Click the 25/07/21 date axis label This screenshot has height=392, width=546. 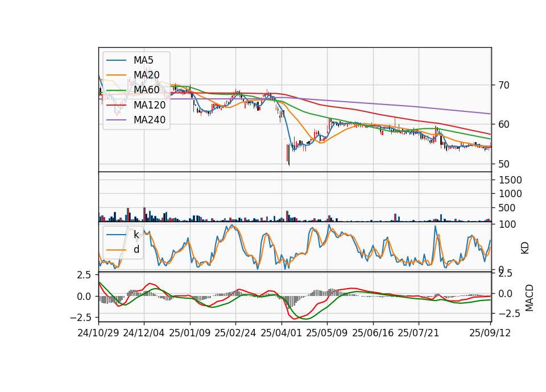pos(419,333)
